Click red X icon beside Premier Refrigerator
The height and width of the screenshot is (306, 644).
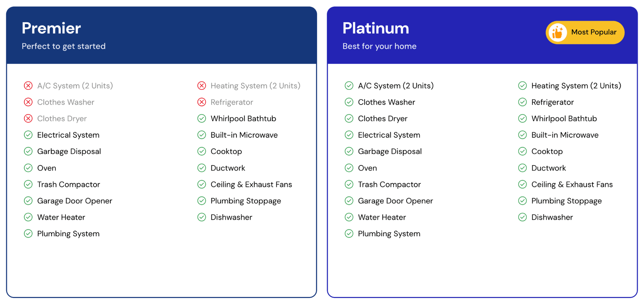click(202, 102)
